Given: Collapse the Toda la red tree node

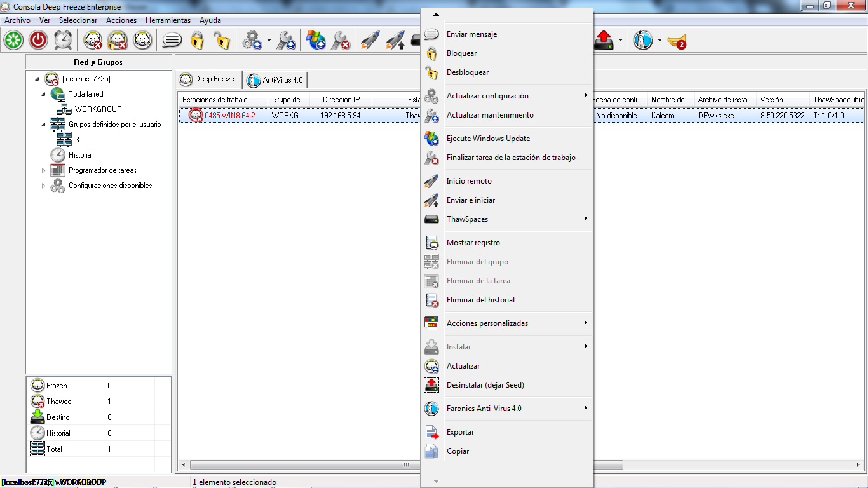Looking at the screenshot, I should [44, 94].
